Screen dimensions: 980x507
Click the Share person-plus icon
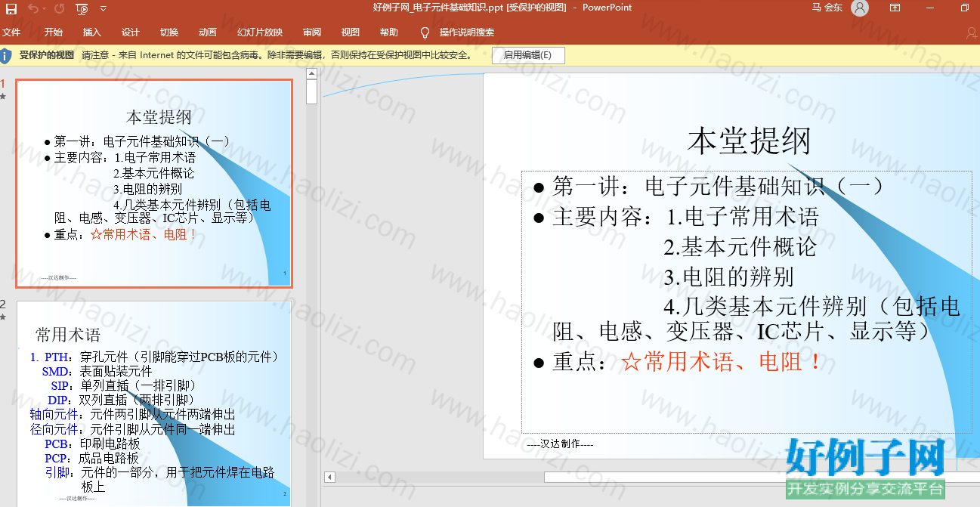pyautogui.click(x=972, y=32)
